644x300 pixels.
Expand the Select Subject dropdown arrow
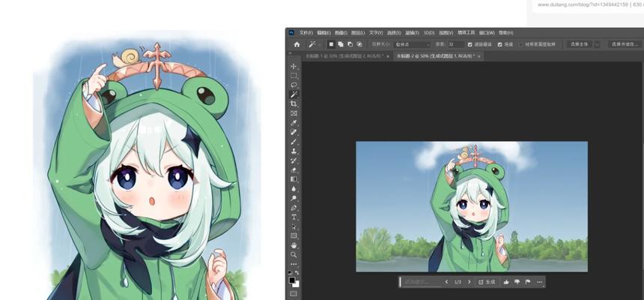click(597, 44)
